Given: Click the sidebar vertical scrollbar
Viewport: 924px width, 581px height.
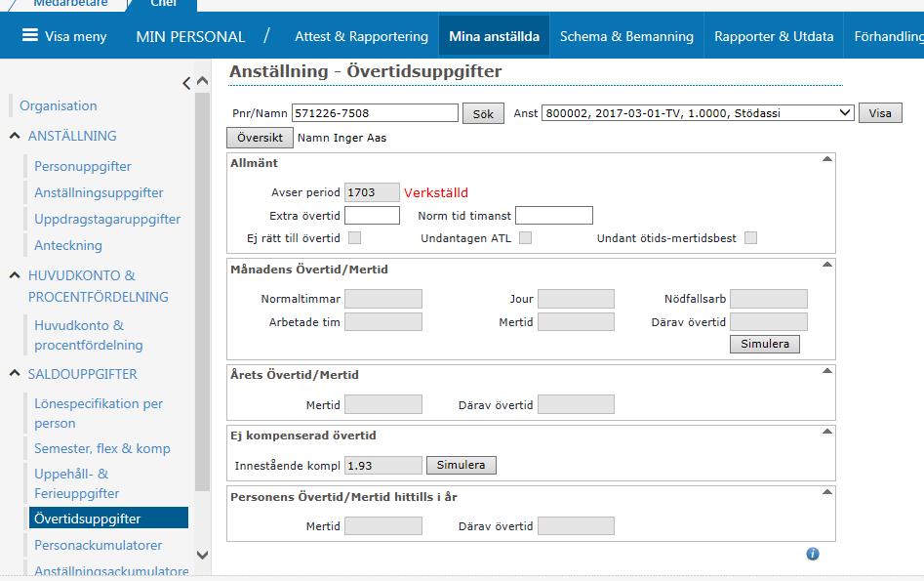Looking at the screenshot, I should click(x=202, y=292).
